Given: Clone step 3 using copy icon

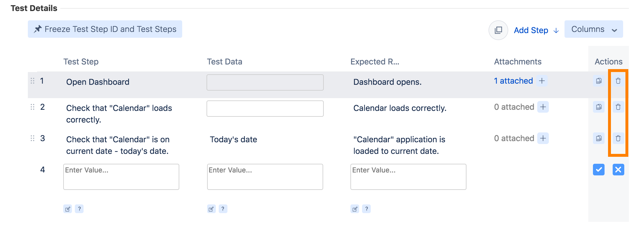Looking at the screenshot, I should tap(599, 139).
